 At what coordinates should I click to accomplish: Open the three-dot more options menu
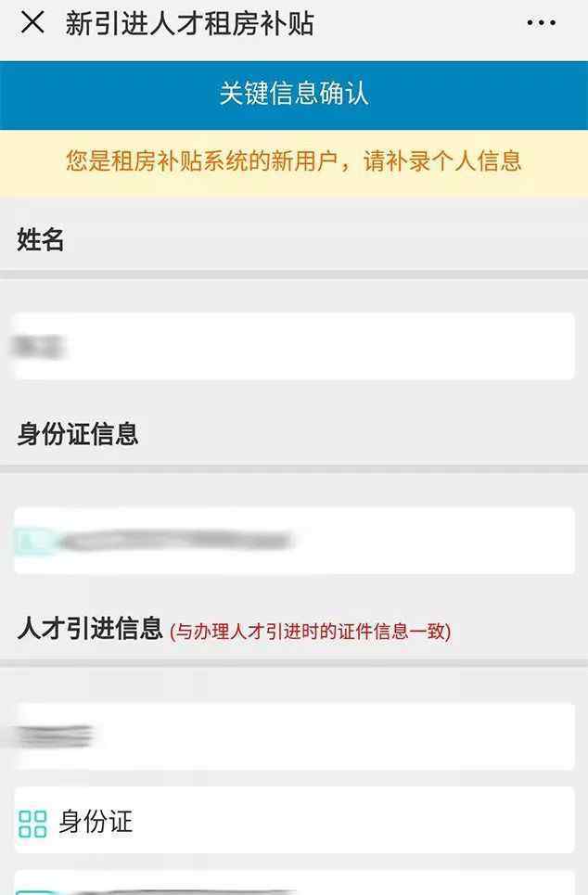click(x=541, y=23)
